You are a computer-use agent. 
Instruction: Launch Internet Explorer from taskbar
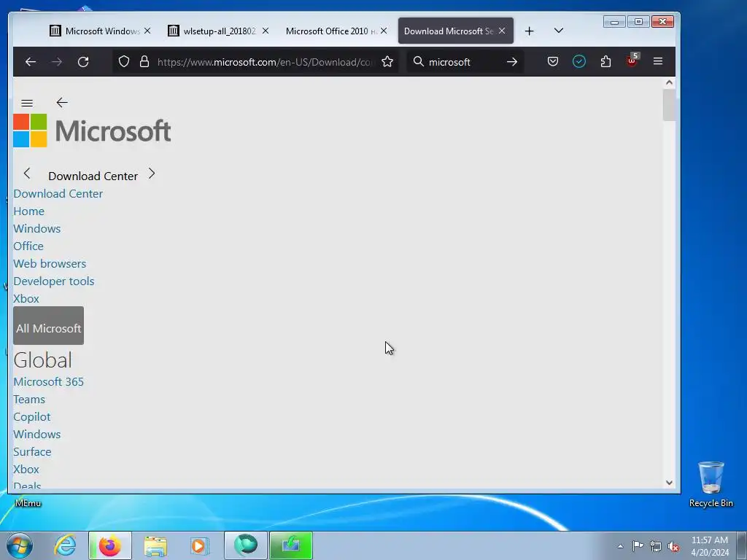tap(65, 545)
